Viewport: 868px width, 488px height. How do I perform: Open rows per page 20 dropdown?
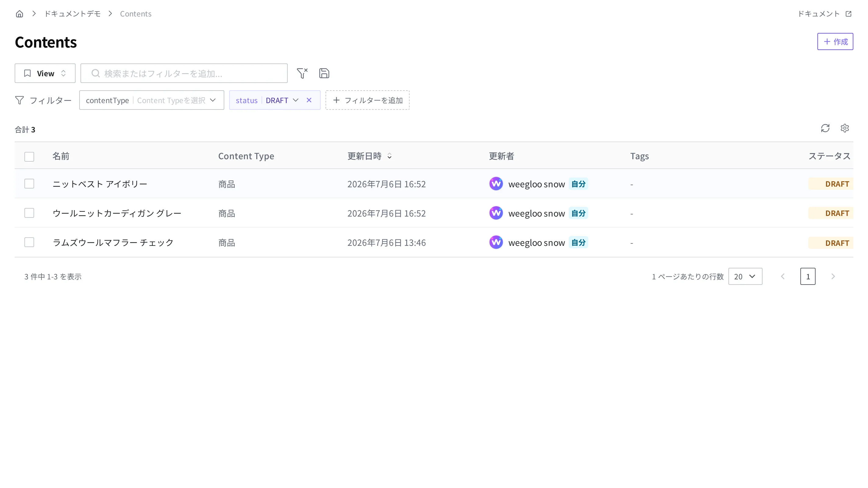click(745, 277)
